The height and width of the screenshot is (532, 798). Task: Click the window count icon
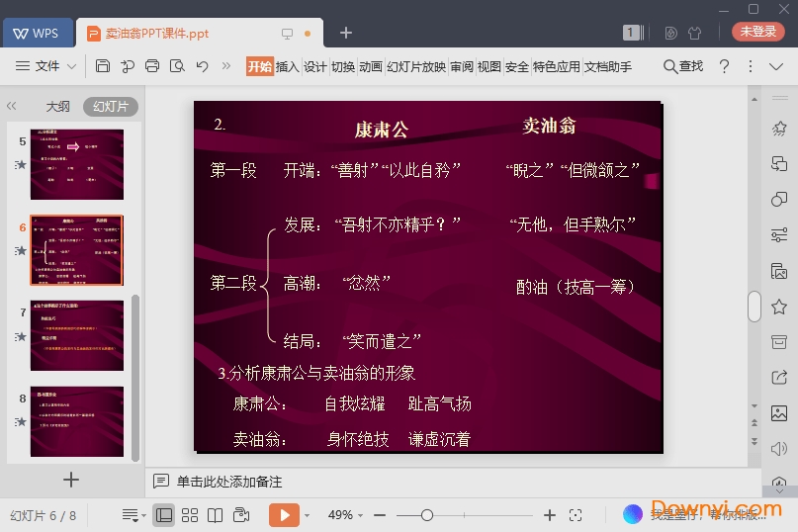tap(633, 33)
